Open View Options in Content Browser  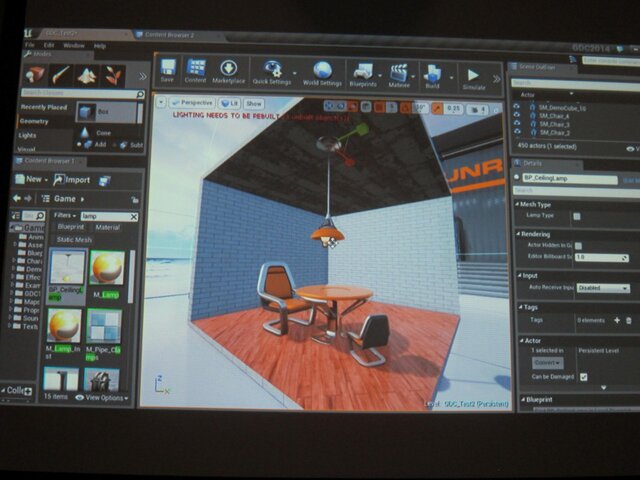coord(106,396)
